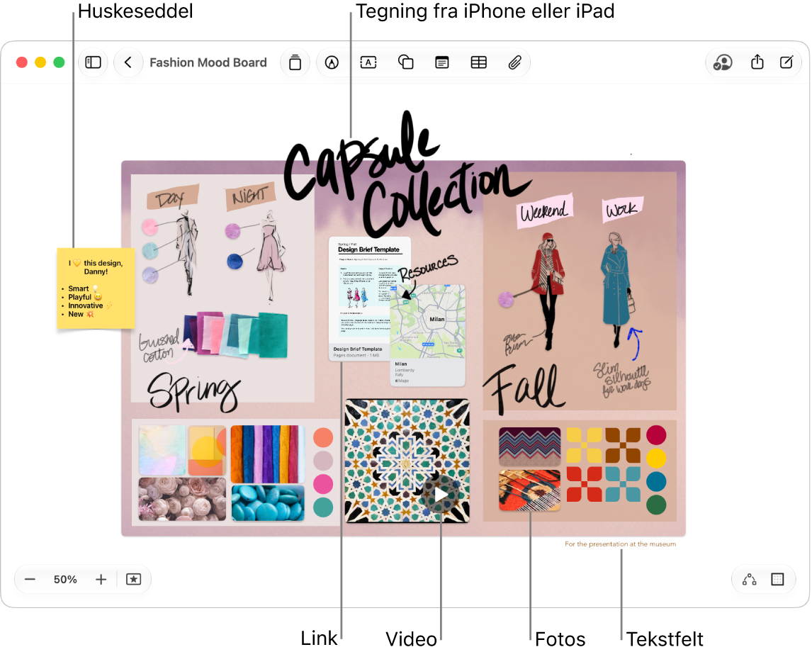
Task: Select the dark green color circle
Action: (656, 505)
